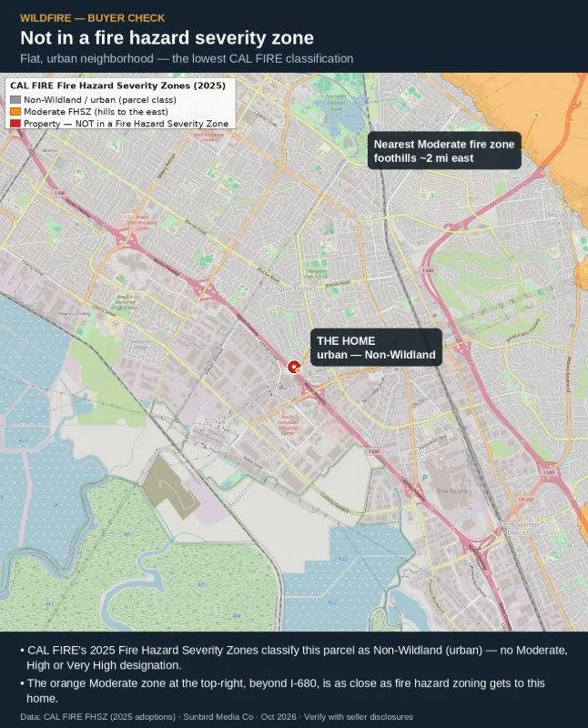The image size is (588, 728).
Task: Select 'Nearest Moderate fire zone' callout label
Action: (444, 151)
